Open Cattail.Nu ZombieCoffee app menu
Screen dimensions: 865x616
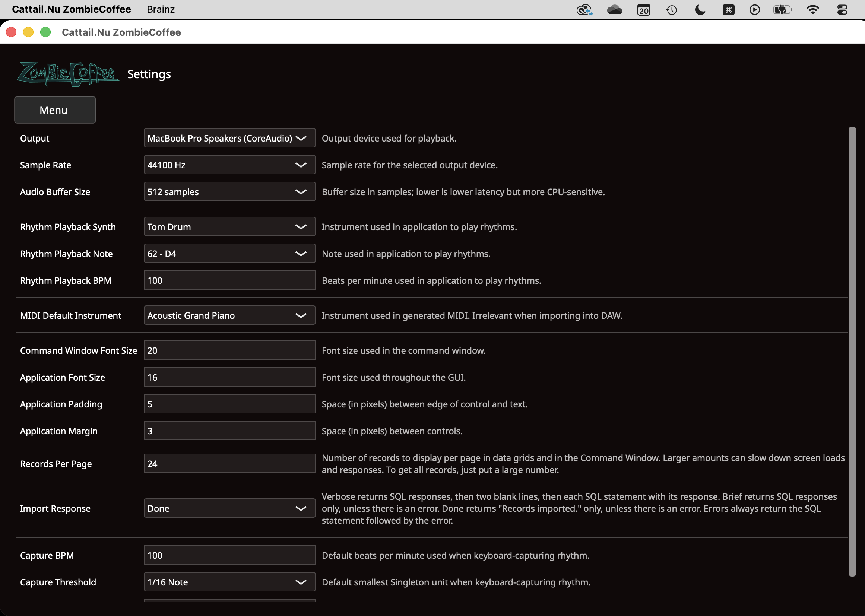pos(71,9)
